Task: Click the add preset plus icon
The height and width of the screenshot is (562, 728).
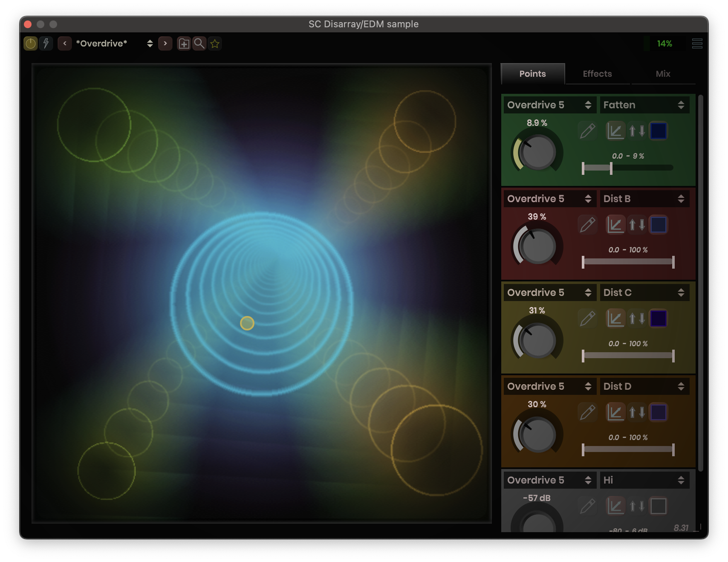Action: (x=184, y=43)
